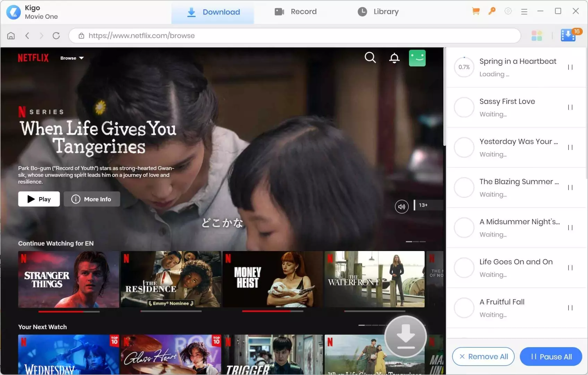This screenshot has height=375, width=588.
Task: Open the green Netflix profile avatar
Action: [x=417, y=58]
